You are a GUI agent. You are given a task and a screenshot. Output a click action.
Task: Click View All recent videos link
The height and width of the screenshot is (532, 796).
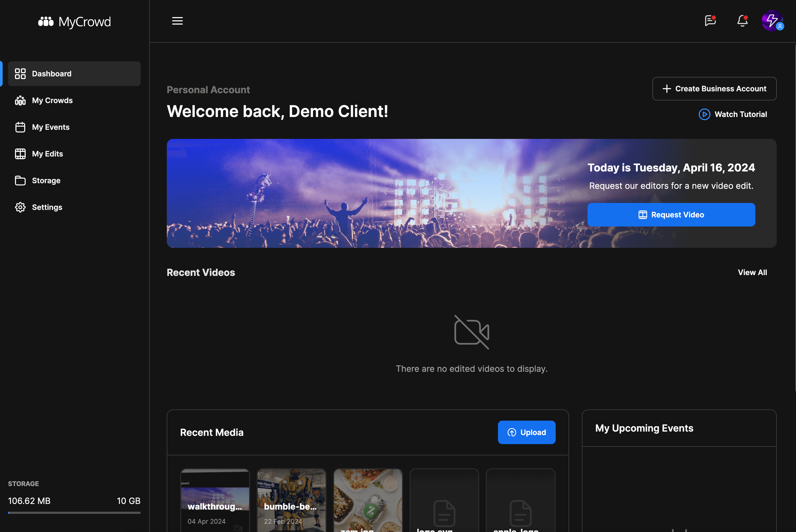coord(752,272)
